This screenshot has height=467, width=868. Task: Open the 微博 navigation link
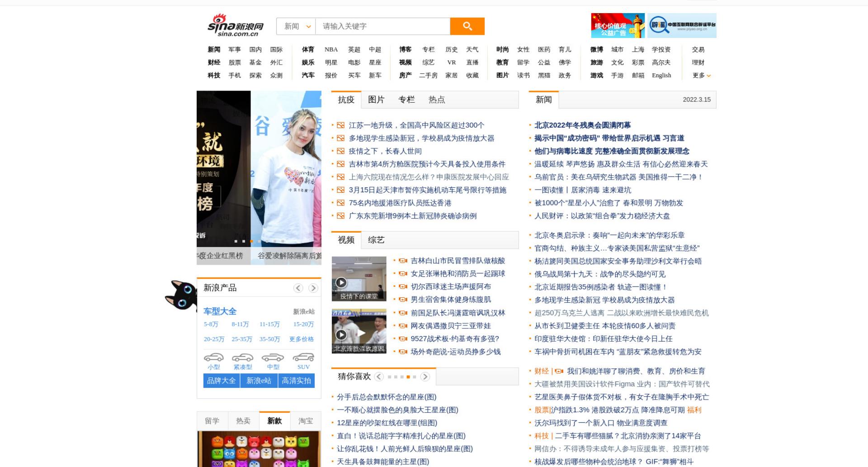coord(597,50)
